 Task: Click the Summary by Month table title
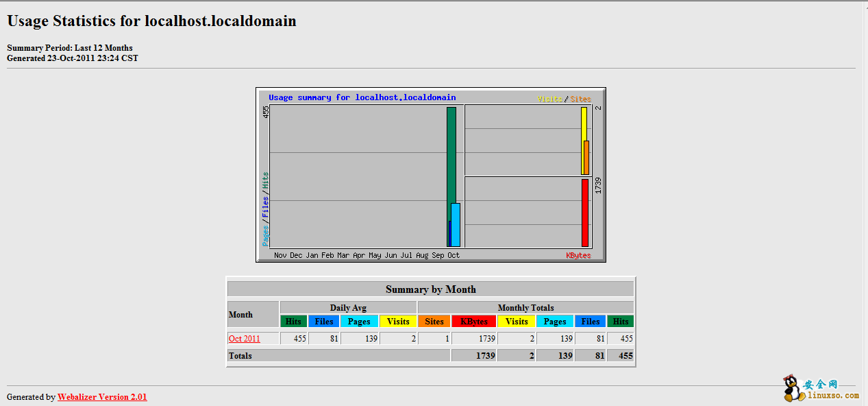click(430, 289)
